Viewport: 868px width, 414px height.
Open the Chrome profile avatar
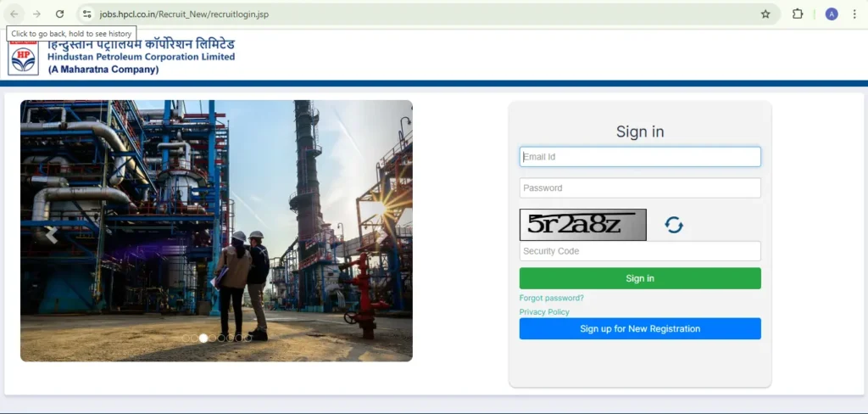[x=832, y=14]
